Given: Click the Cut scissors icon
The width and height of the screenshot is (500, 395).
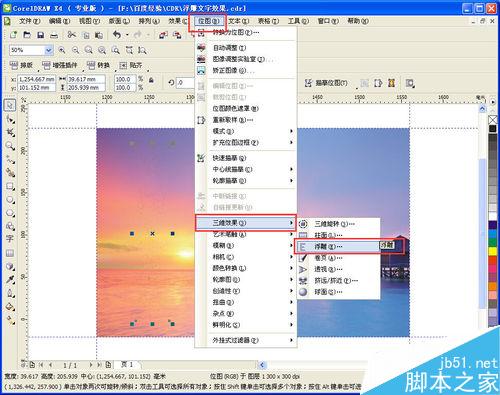Looking at the screenshot, I should 72,35.
